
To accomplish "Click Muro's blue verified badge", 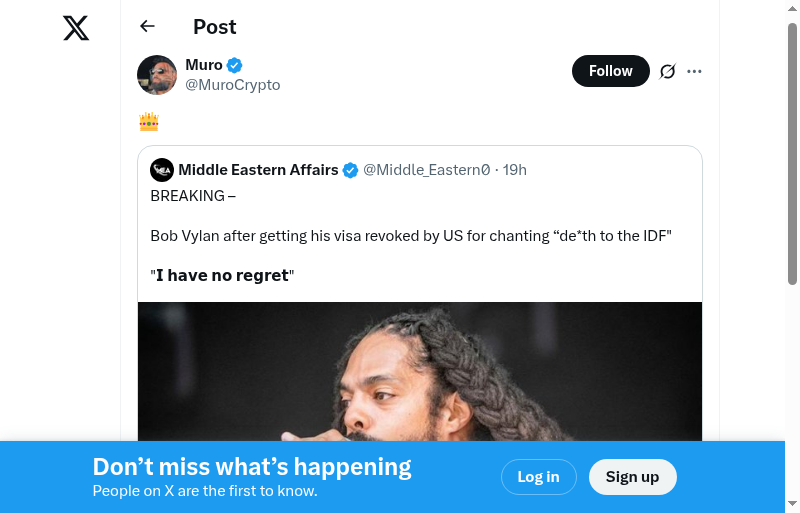I will (235, 66).
